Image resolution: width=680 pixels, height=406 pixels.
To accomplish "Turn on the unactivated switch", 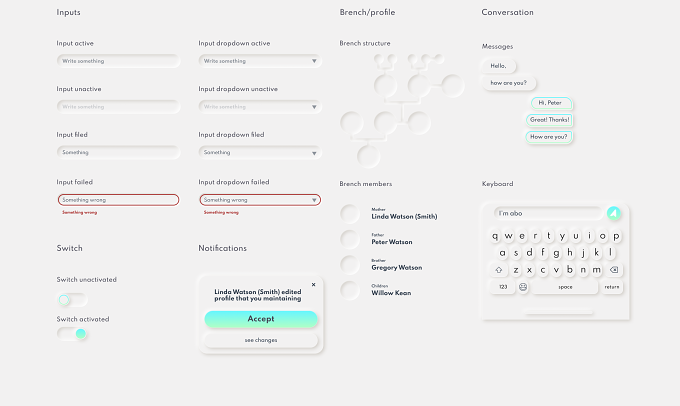I will 72,300.
